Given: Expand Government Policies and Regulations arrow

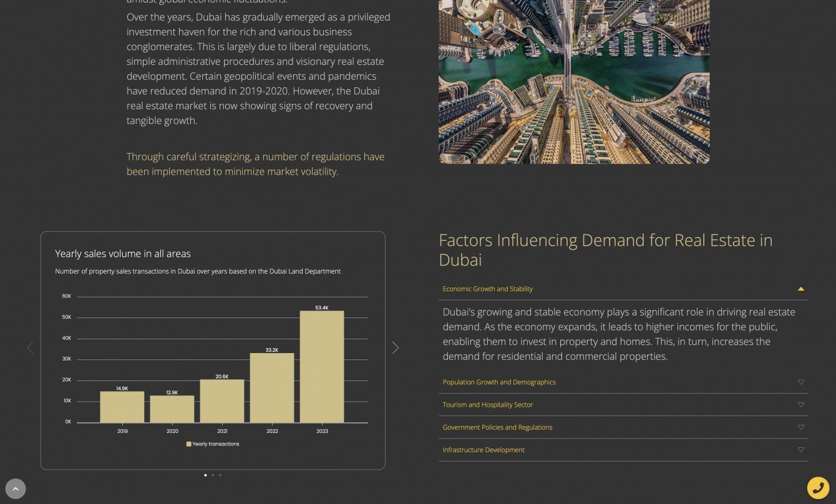Looking at the screenshot, I should pyautogui.click(x=801, y=427).
